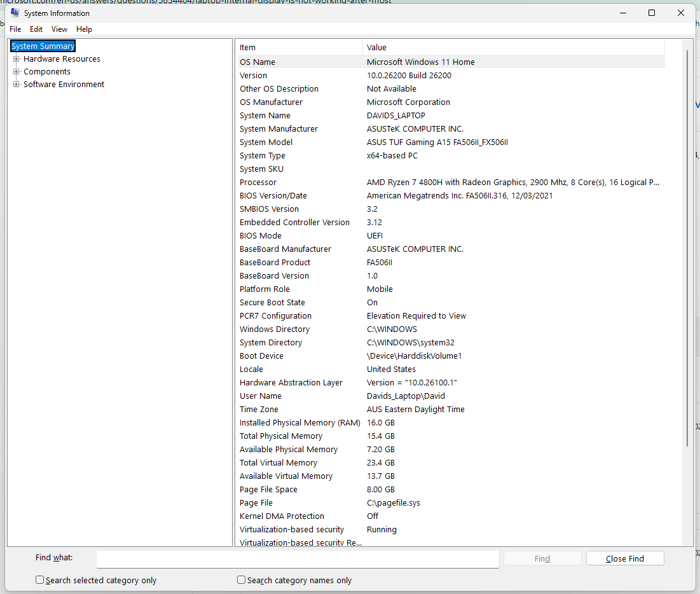Click the Find button
The height and width of the screenshot is (594, 700).
coord(542,559)
